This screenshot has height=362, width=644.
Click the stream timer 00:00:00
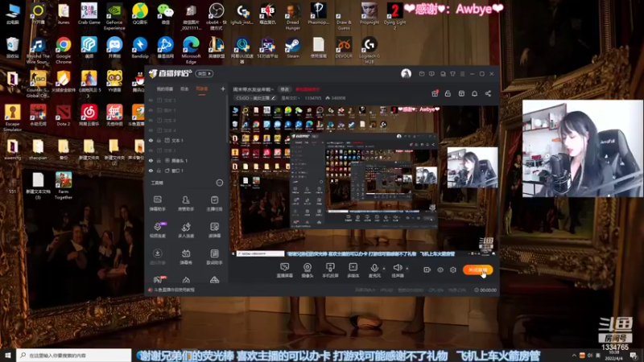(x=485, y=290)
